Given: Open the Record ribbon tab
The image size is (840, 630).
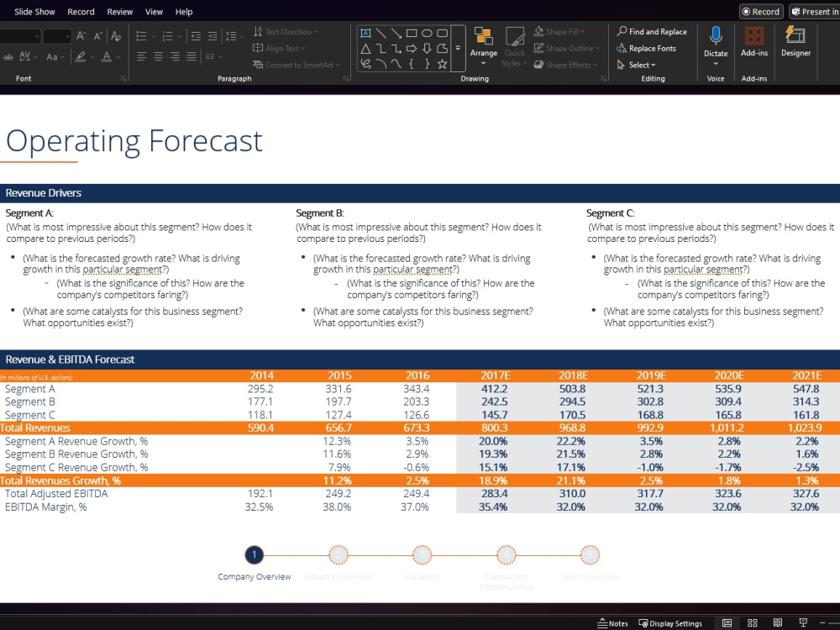Looking at the screenshot, I should point(81,12).
